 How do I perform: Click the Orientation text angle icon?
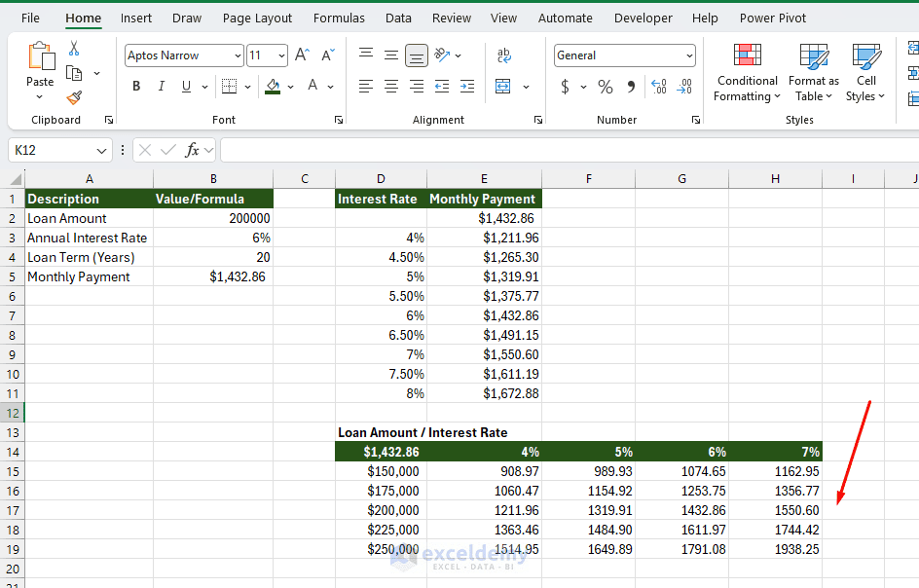click(442, 55)
